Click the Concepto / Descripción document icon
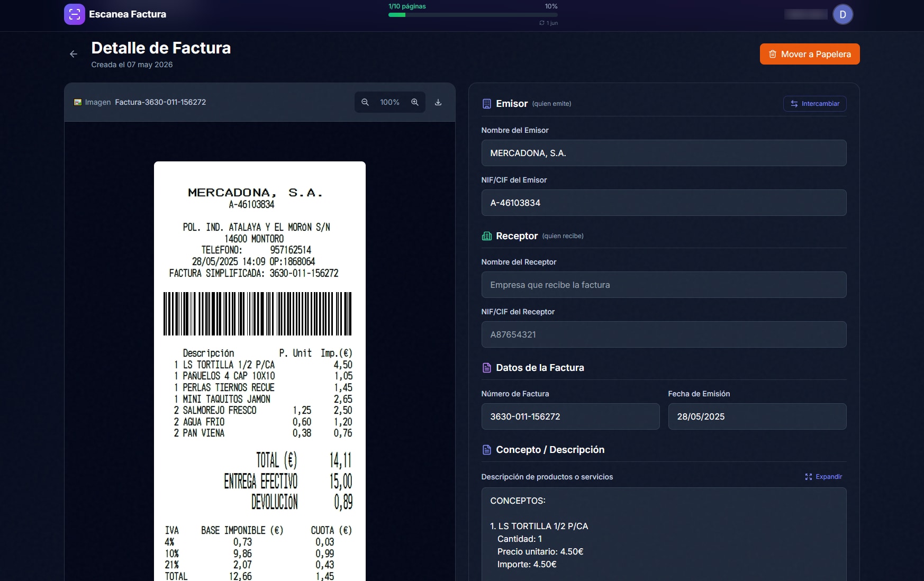The image size is (924, 581). coord(486,450)
